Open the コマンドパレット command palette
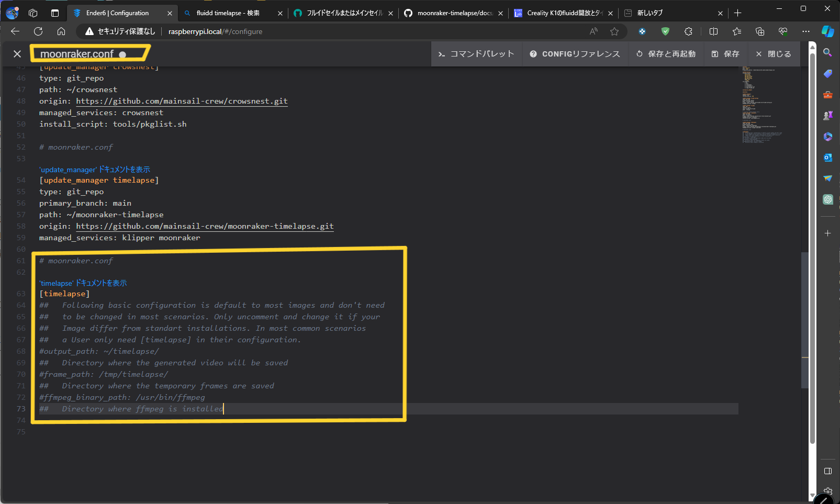This screenshot has height=504, width=840. click(x=476, y=54)
